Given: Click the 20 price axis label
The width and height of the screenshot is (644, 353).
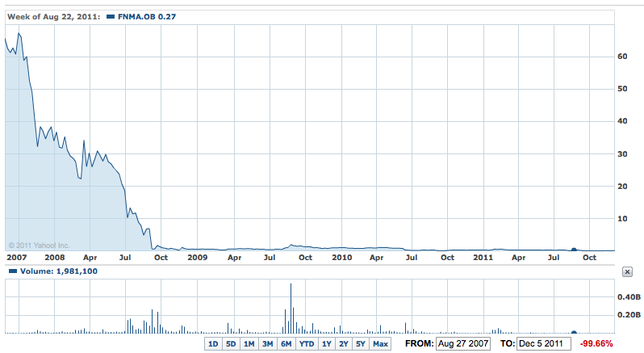Looking at the screenshot, I should pos(622,186).
